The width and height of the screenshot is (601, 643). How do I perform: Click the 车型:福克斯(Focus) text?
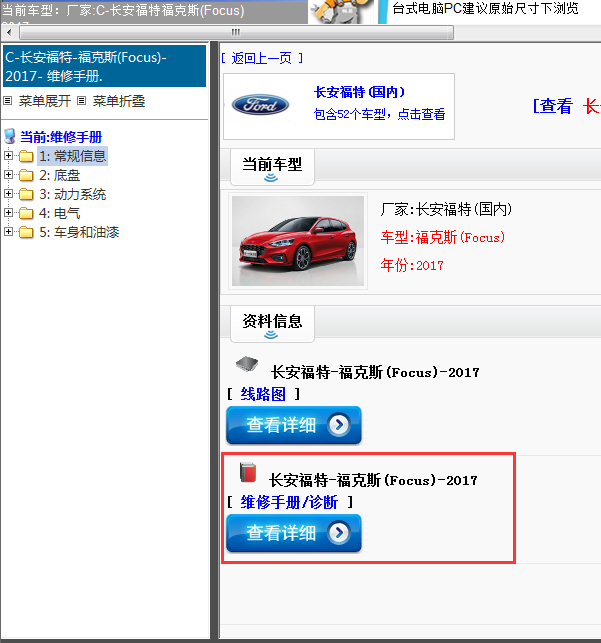click(x=443, y=237)
